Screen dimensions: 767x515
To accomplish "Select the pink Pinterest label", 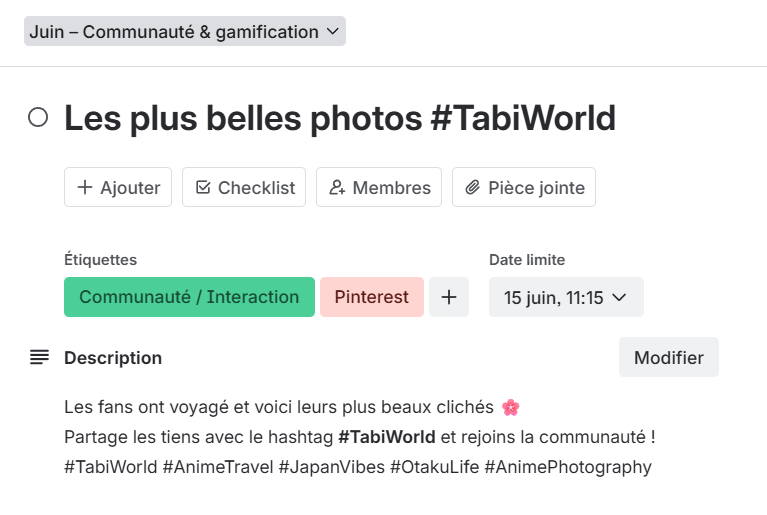I will coord(372,297).
